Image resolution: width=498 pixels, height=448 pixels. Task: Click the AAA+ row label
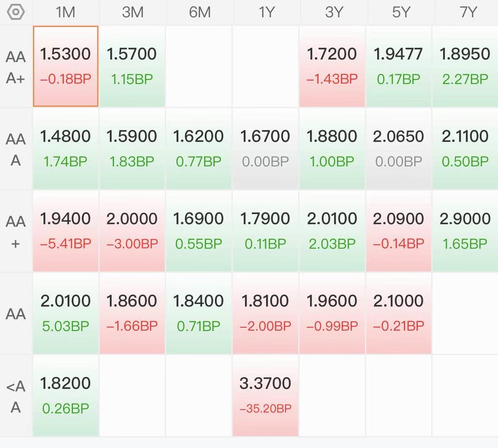pos(16,67)
